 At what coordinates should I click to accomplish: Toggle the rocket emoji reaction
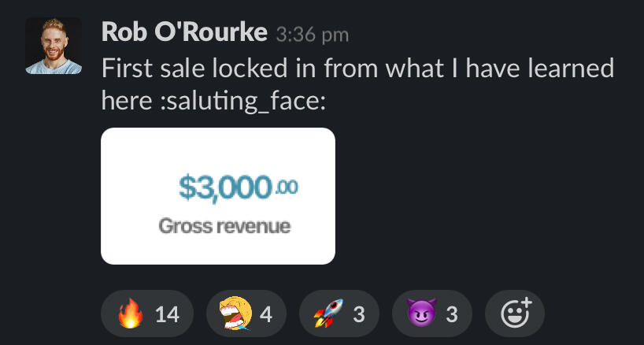pos(339,313)
